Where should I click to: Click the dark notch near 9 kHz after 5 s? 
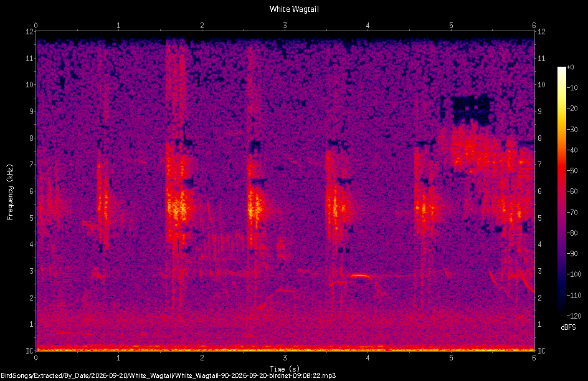coord(471,110)
